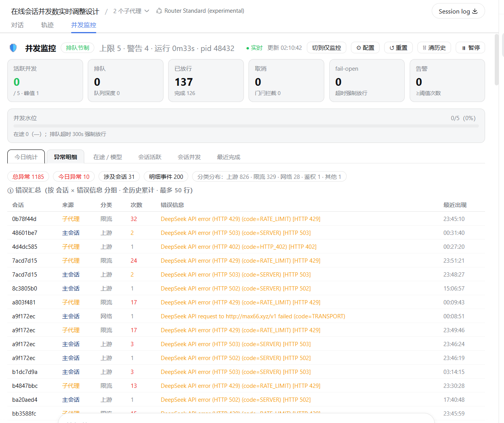Click the 总异常 1185 chip

pyautogui.click(x=28, y=177)
